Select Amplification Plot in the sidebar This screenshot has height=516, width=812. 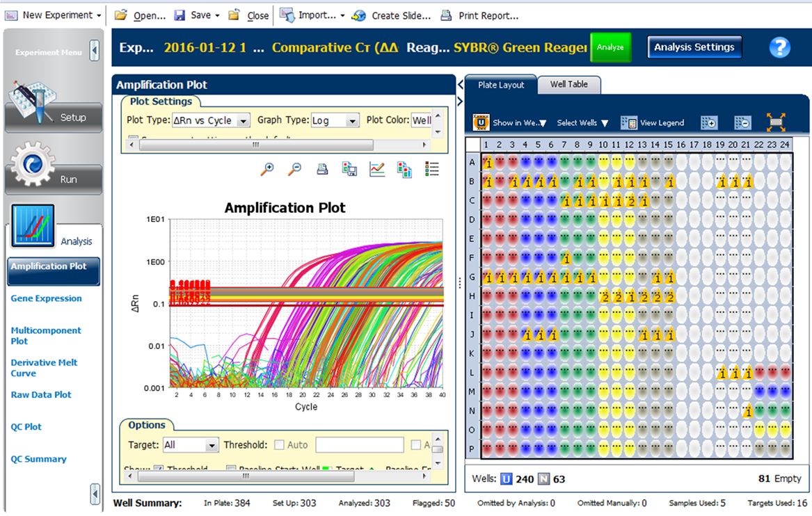(54, 271)
